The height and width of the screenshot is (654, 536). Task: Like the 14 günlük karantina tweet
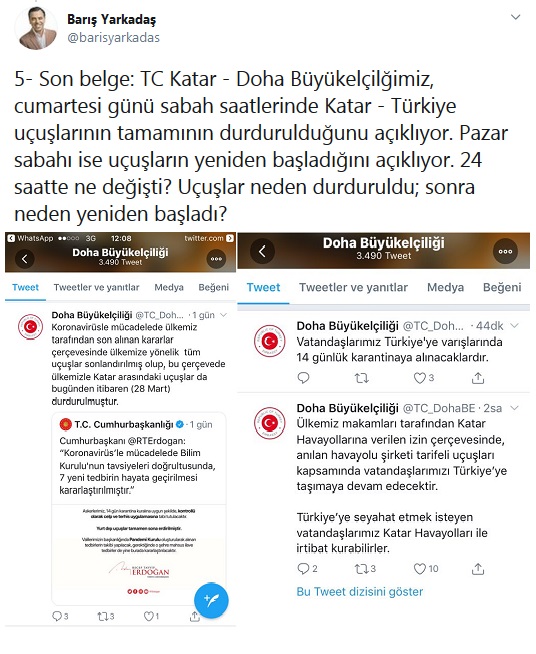click(x=419, y=378)
